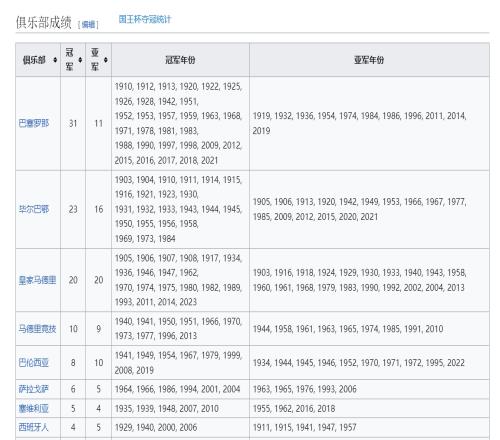Viewport: 500px width, 440px height.
Task: Open the 塞维利亚 club link
Action: tap(34, 408)
